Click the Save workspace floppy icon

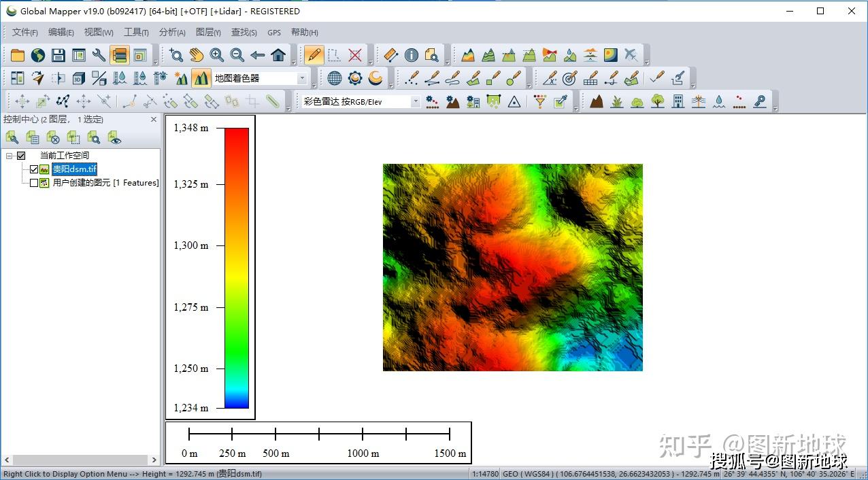point(59,55)
